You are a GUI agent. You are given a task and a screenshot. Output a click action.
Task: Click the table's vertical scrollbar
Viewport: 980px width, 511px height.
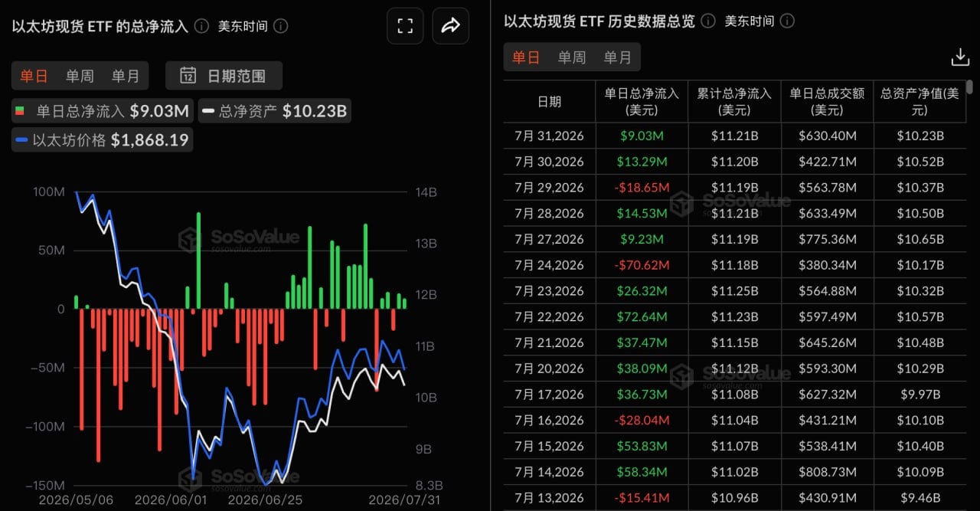[x=970, y=87]
